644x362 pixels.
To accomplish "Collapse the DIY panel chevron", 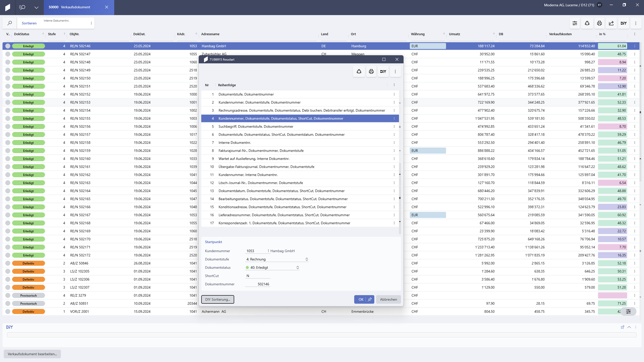I will click(629, 327).
